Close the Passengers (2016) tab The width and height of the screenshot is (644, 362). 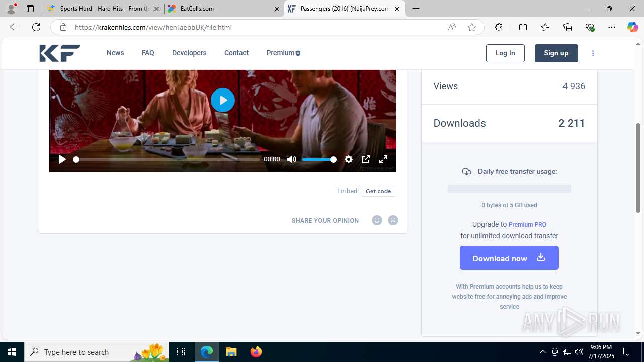[397, 9]
